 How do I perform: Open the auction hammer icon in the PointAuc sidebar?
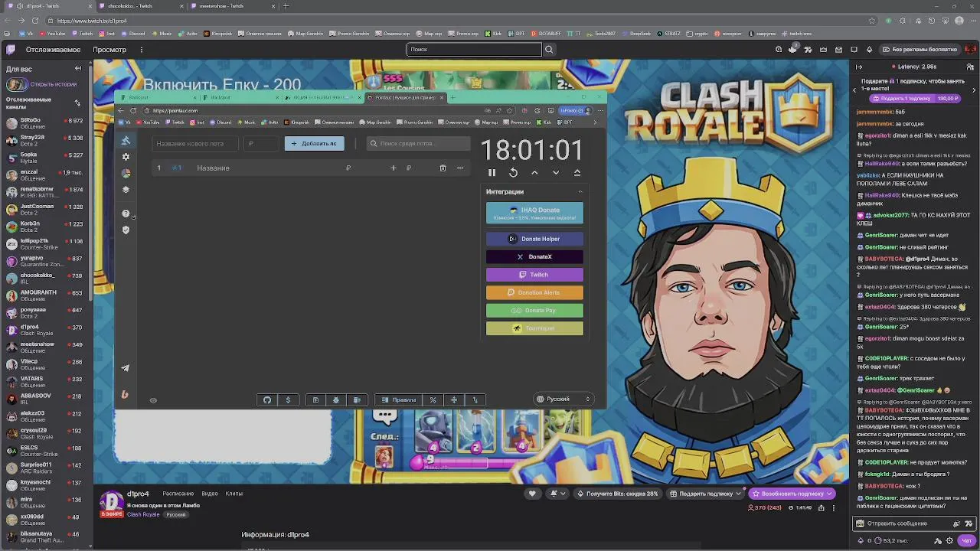tap(126, 140)
